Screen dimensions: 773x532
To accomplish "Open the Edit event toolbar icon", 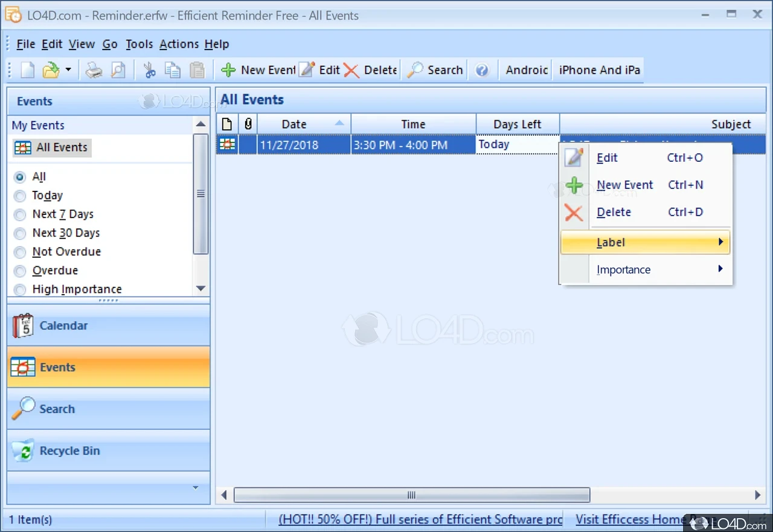I will [x=307, y=69].
